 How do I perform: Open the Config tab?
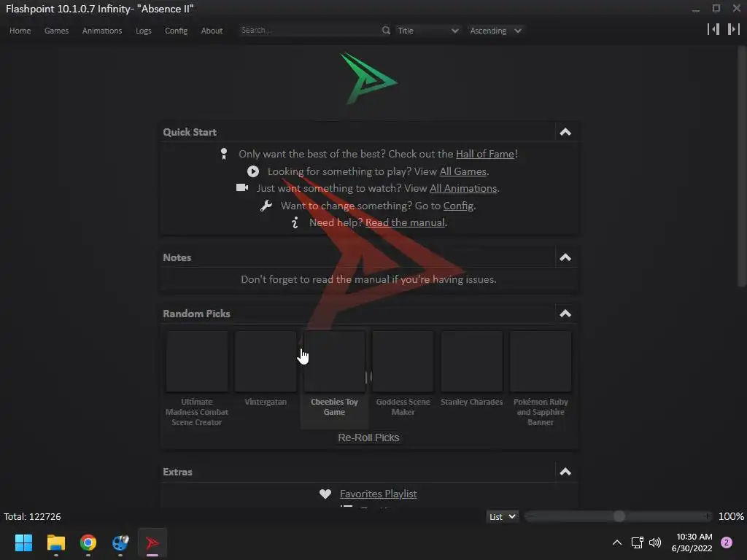(176, 31)
